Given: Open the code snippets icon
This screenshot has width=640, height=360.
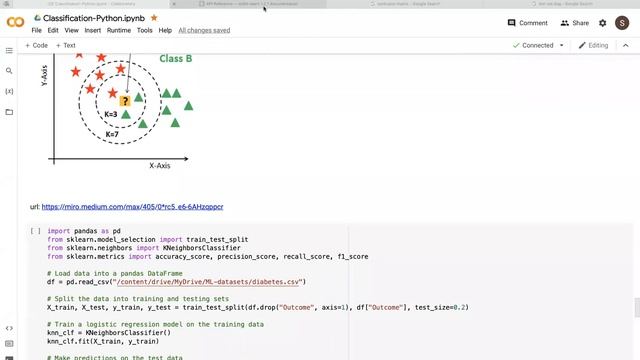Looking at the screenshot, I should (x=9, y=328).
